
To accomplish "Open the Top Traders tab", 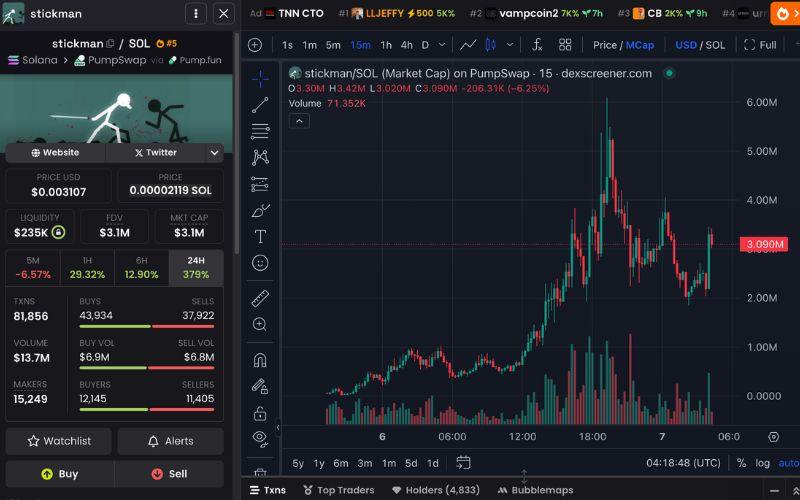I will tap(338, 490).
